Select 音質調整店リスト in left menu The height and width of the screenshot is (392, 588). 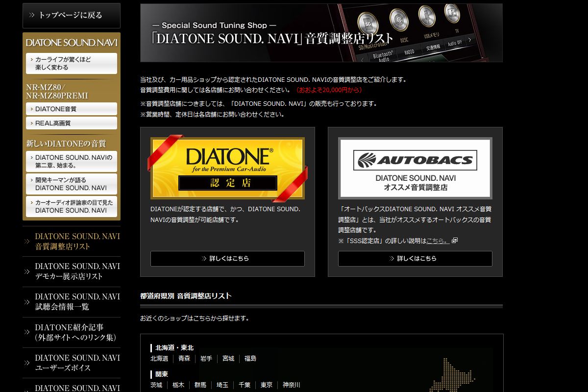coord(72,242)
